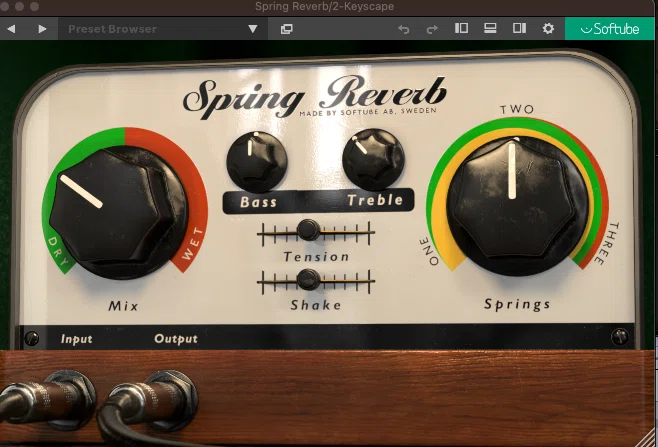Screen dimensions: 658x447
Task: Click the Output jack label
Action: tap(176, 339)
